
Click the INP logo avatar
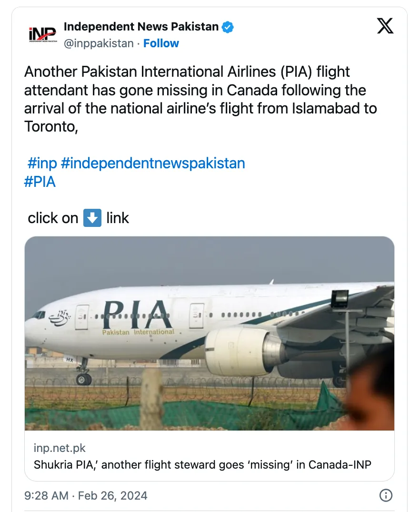(42, 35)
